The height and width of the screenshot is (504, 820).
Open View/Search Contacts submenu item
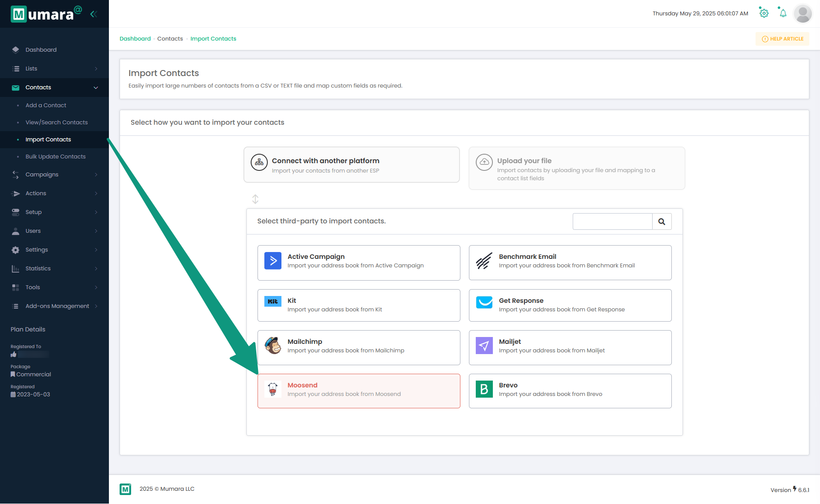(x=56, y=123)
